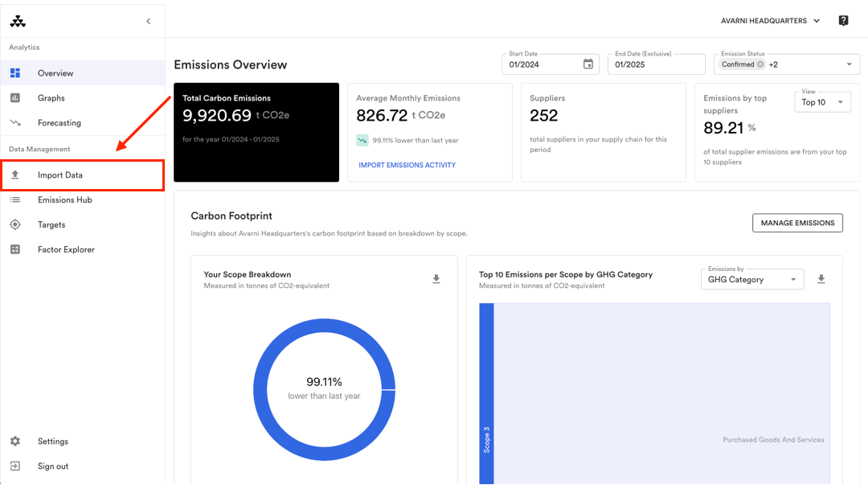The image size is (868, 489).
Task: Click the Targets bullseye icon
Action: click(x=15, y=225)
